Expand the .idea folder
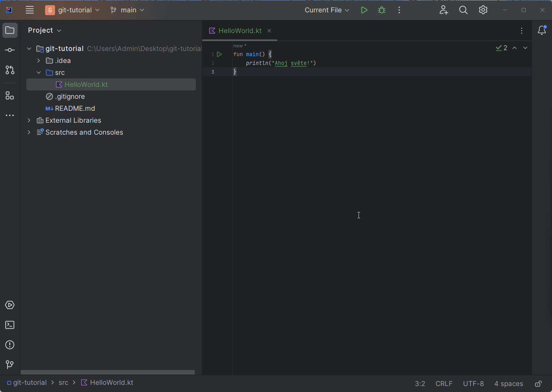552x392 pixels. coord(39,61)
